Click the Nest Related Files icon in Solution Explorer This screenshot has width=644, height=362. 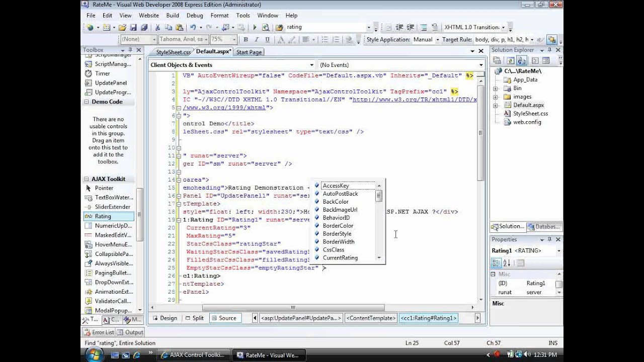521,60
